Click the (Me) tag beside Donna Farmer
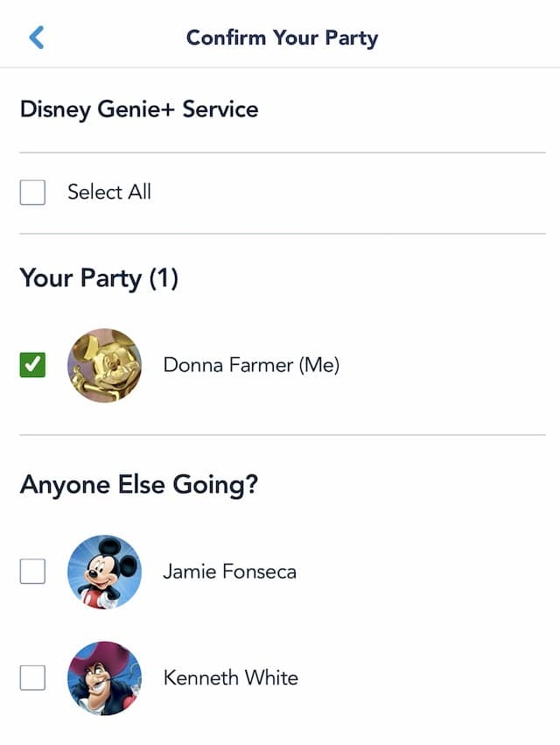Screen dimensions: 560x745 click(319, 365)
